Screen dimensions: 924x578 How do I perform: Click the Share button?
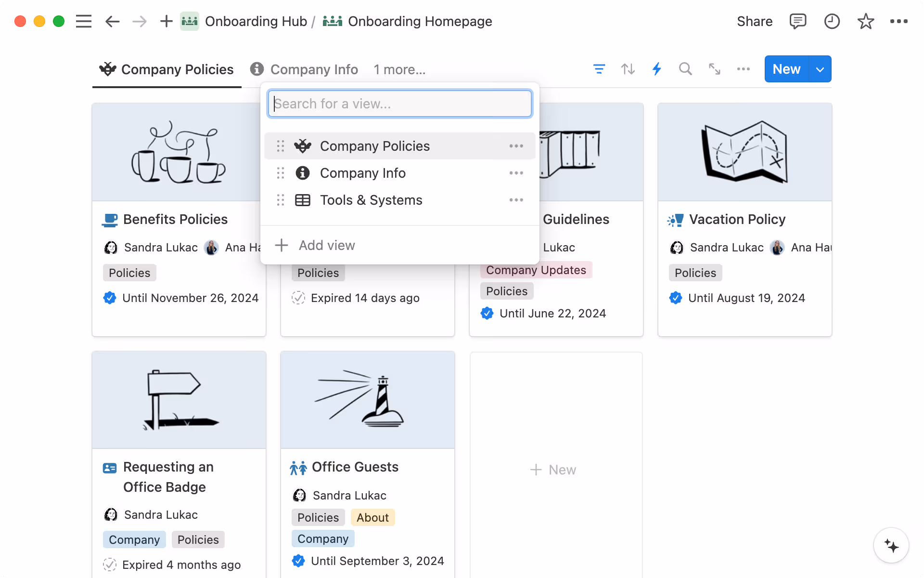pos(755,21)
